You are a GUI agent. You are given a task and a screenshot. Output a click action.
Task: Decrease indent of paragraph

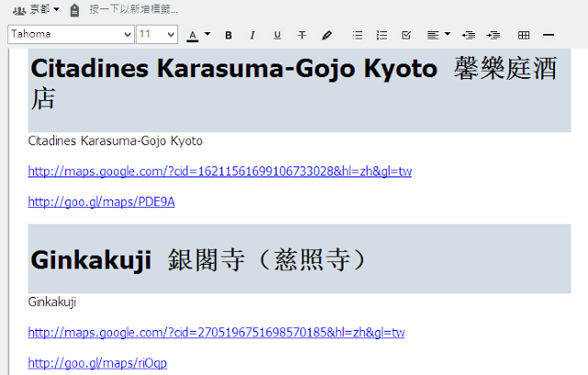click(x=469, y=35)
